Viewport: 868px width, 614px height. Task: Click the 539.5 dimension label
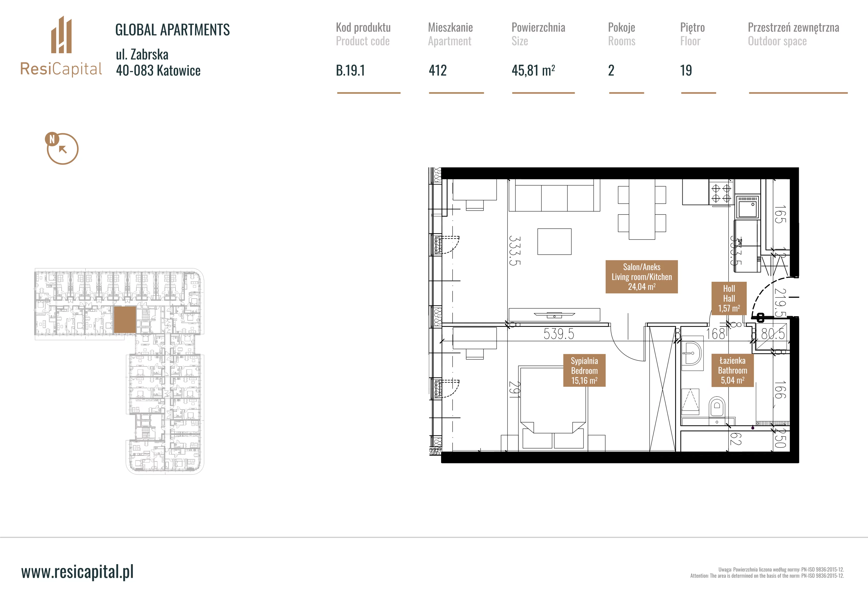(x=559, y=334)
